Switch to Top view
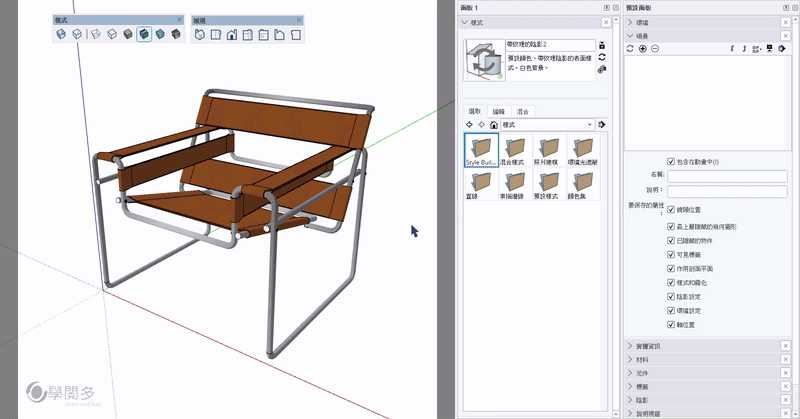Viewport: 800px width, 419px height. pos(216,35)
